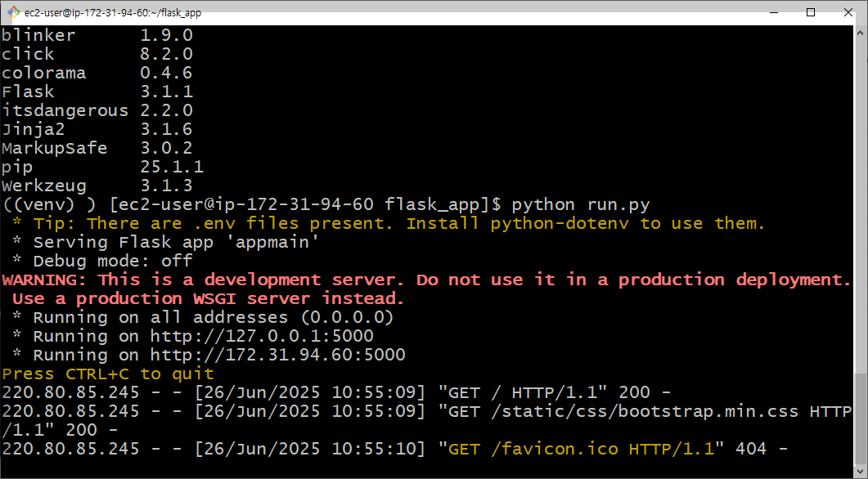The image size is (868, 479).
Task: Click the vertical scrollbar thumb
Action: (861, 418)
